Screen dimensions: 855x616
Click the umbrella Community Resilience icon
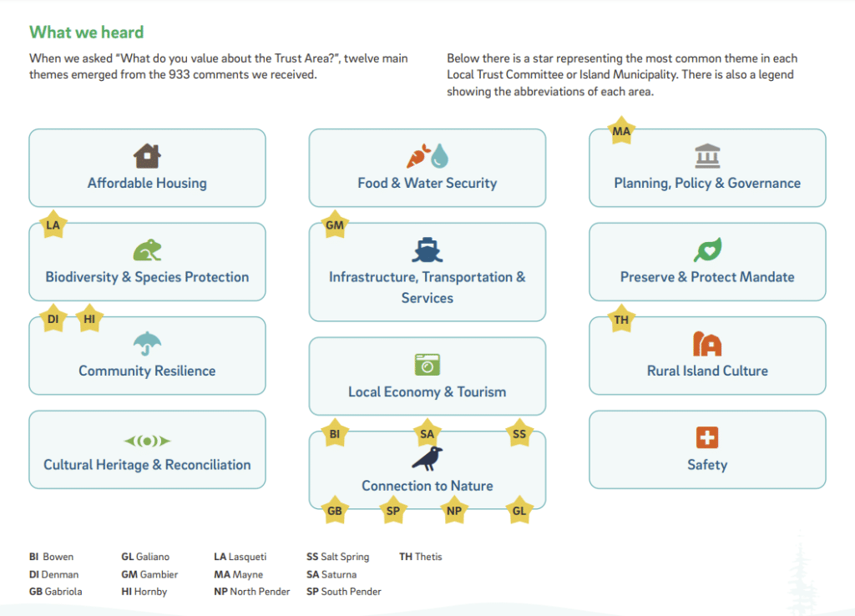click(147, 343)
